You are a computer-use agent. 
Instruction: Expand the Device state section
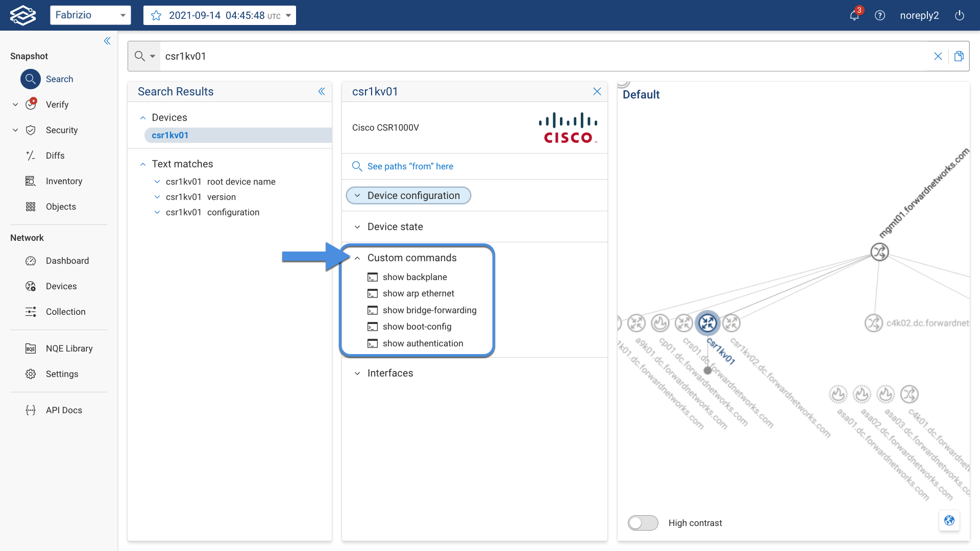[x=395, y=227]
